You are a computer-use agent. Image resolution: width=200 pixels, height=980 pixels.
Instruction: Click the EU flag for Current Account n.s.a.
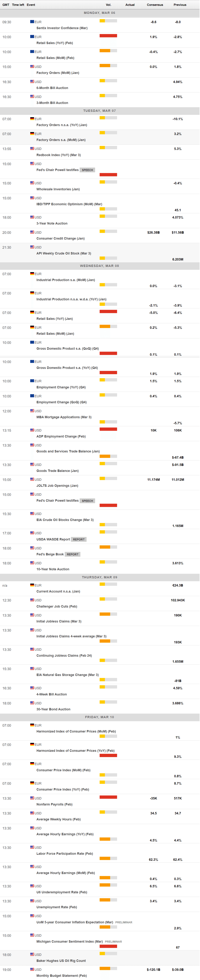click(32, 585)
